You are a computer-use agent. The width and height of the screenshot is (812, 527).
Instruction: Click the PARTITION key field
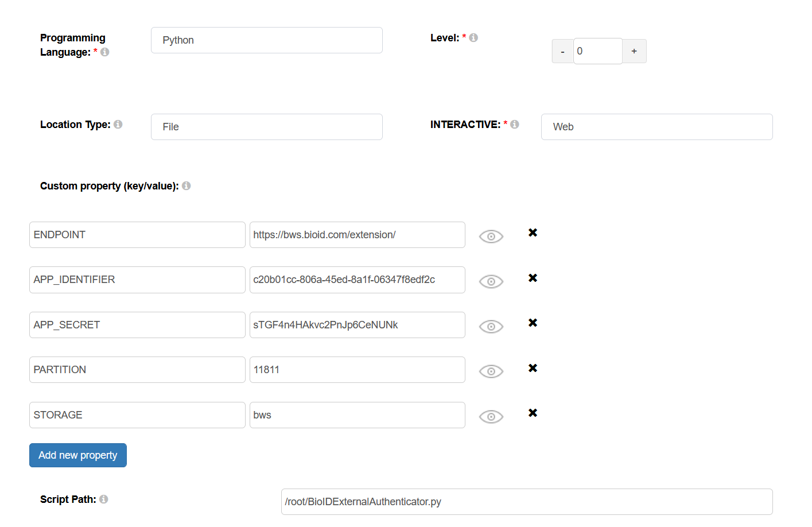tap(137, 370)
